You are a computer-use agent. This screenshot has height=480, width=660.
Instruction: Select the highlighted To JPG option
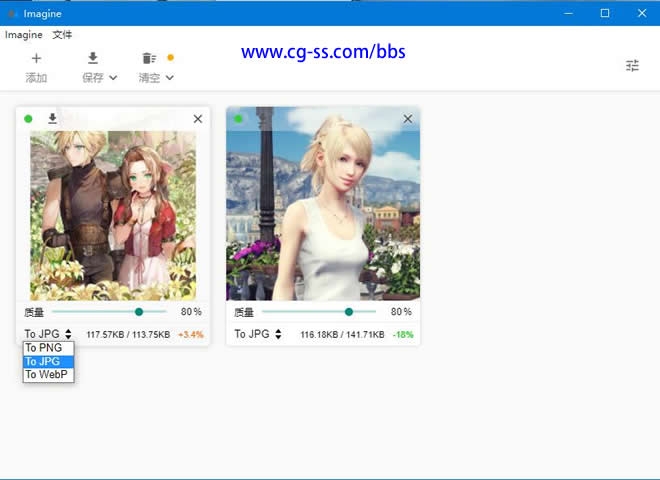click(45, 362)
